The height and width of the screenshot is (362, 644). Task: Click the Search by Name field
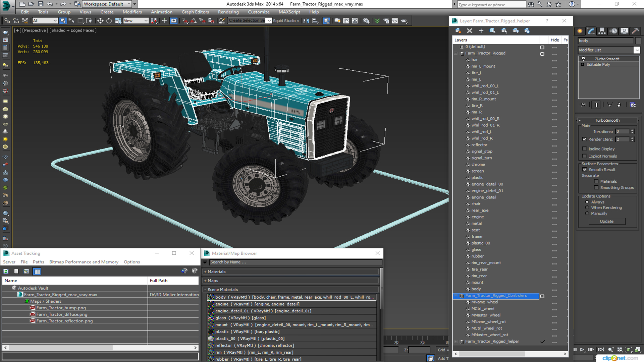tap(296, 262)
